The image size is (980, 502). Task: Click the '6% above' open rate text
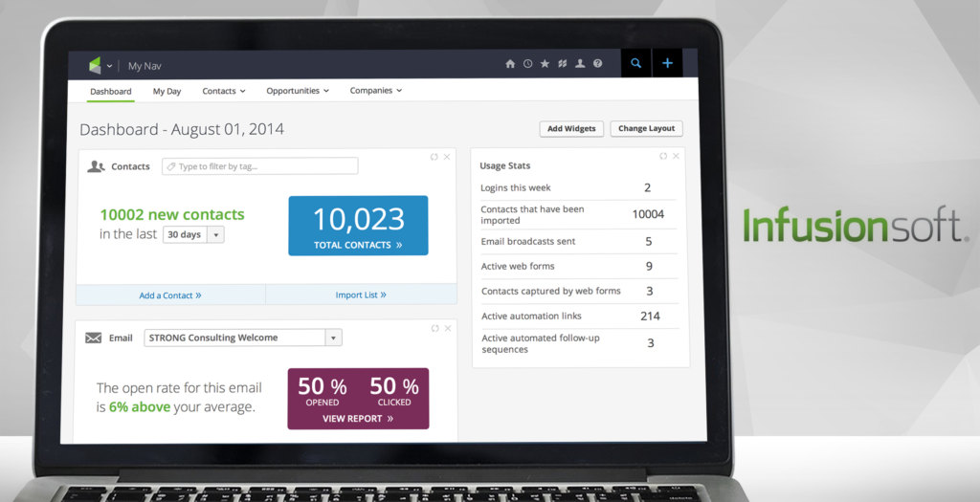(140, 407)
